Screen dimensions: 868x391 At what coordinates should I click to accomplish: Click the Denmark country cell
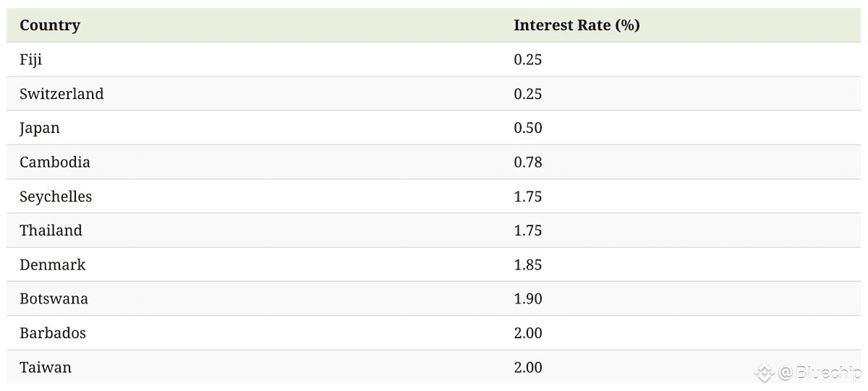(52, 265)
